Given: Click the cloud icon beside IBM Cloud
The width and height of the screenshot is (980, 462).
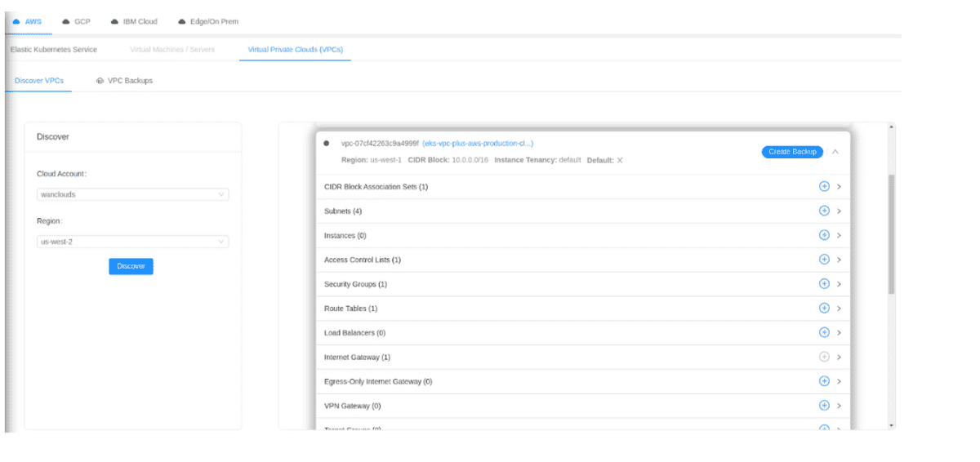Looking at the screenshot, I should coord(114,21).
